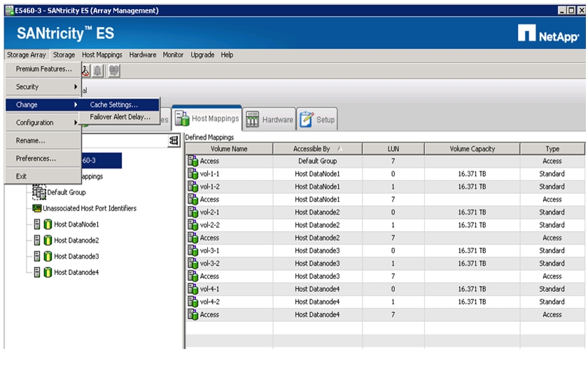This screenshot has height=370, width=588.
Task: Choose Exit from the Storage Array menu
Action: coord(43,176)
